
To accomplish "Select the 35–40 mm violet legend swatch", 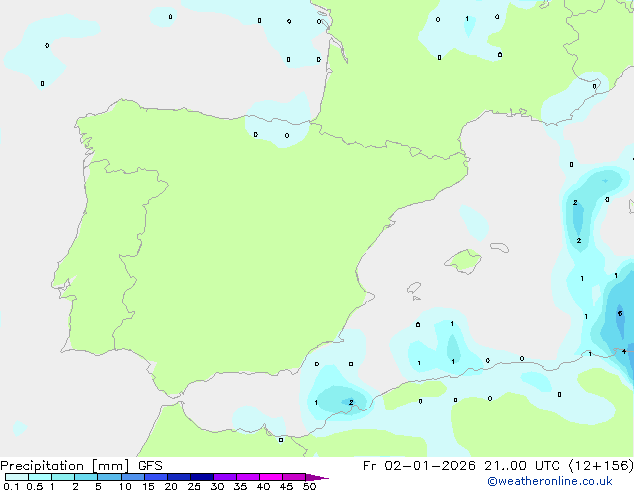I will [247, 477].
